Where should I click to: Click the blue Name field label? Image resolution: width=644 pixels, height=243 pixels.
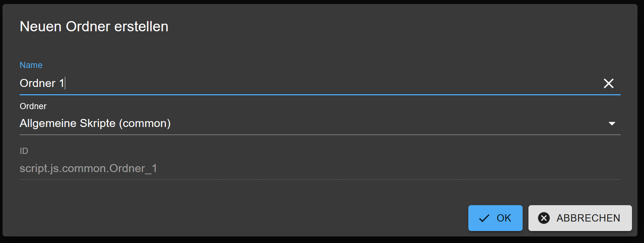tap(31, 65)
